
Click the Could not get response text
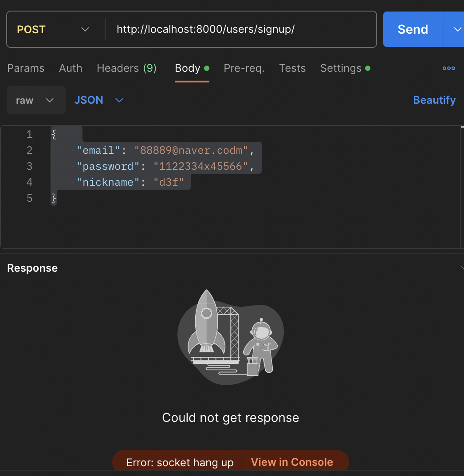tap(231, 417)
